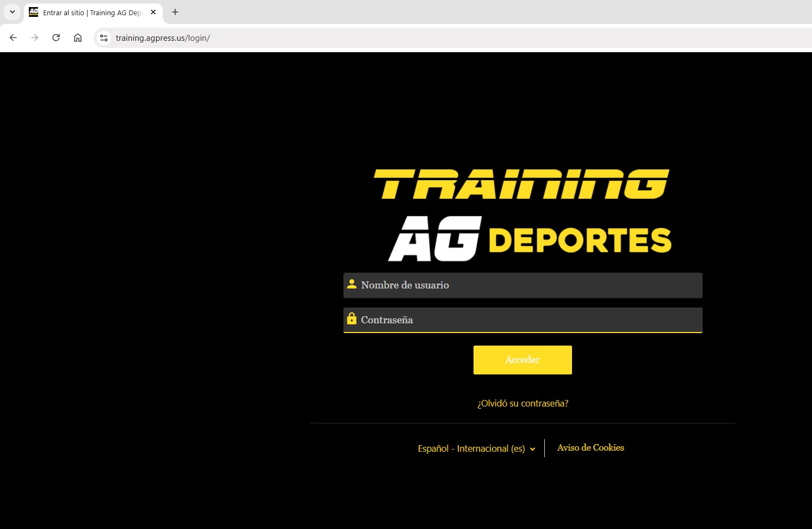Expand the 'Español - Internacional (es)' language menu
The image size is (812, 529).
(x=476, y=448)
